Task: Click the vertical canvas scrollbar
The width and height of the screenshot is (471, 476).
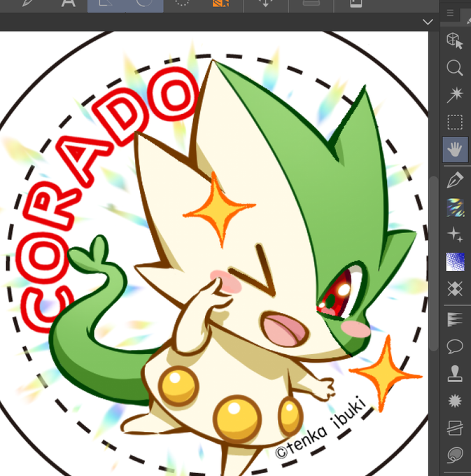Action: (434, 263)
